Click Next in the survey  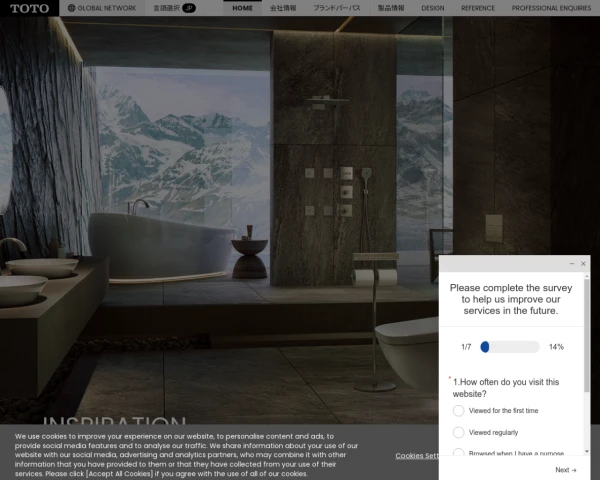566,470
